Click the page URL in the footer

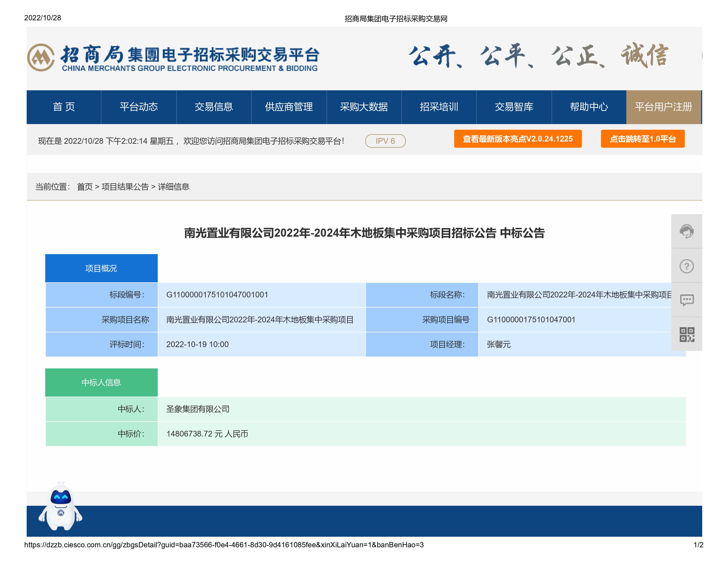click(x=224, y=545)
